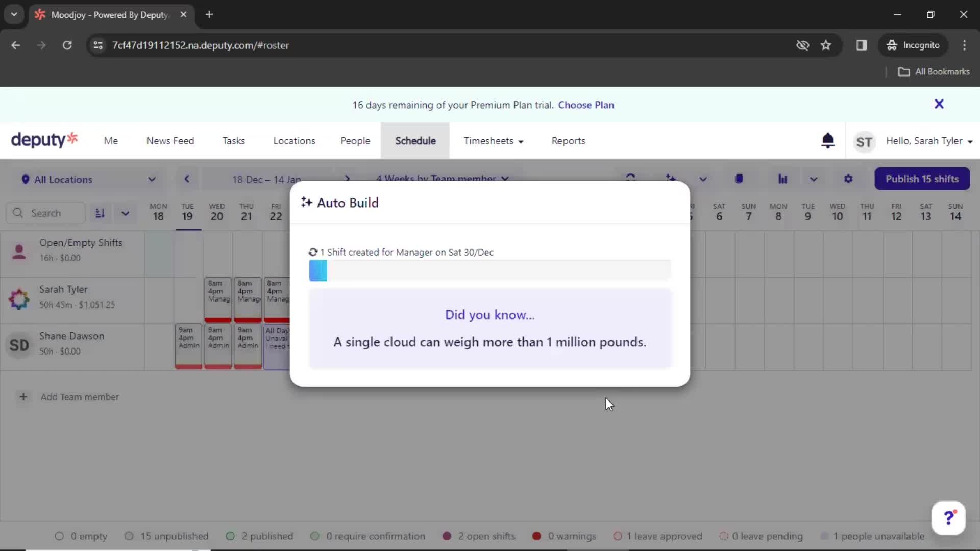
Task: Click the location pin icon for All Locations
Action: pyautogui.click(x=25, y=179)
